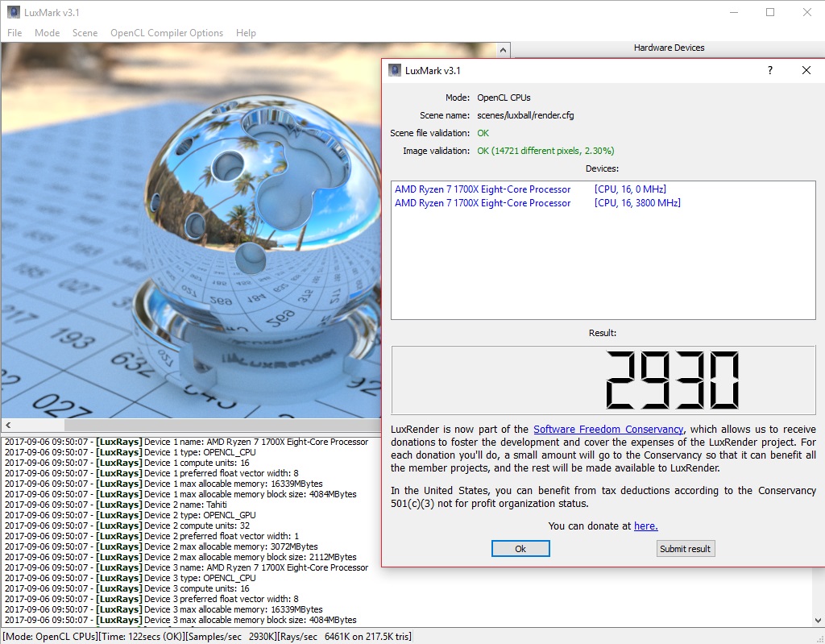Select the Ryzen device listed at 3800 MHz
The image size is (825, 644).
coord(537,203)
